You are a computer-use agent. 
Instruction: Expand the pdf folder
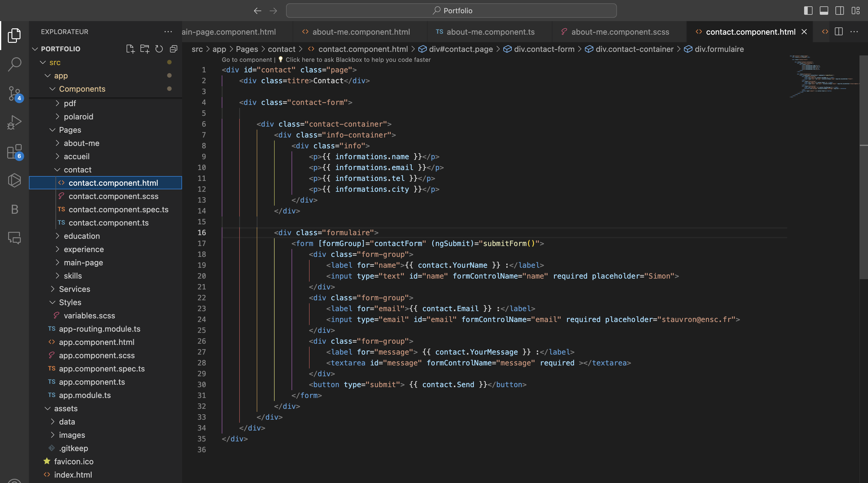coord(57,103)
